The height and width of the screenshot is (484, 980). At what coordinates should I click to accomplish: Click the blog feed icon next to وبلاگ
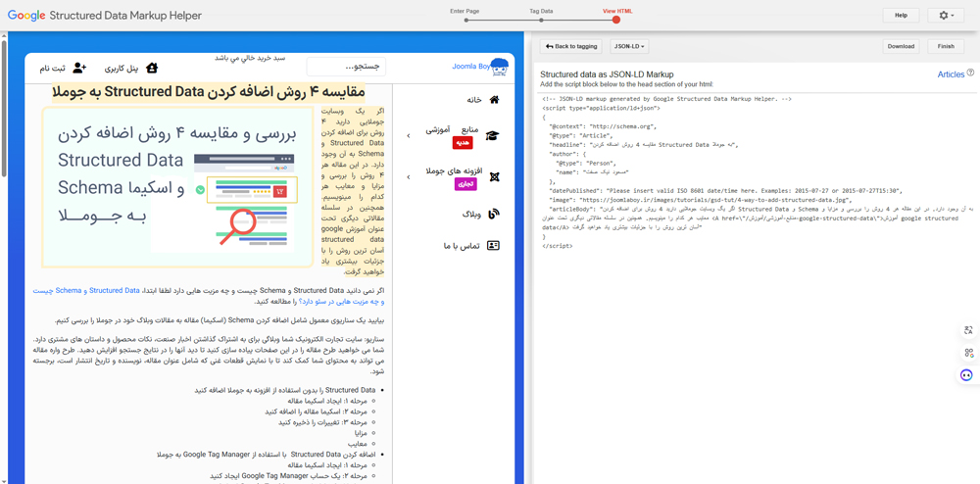click(x=494, y=215)
